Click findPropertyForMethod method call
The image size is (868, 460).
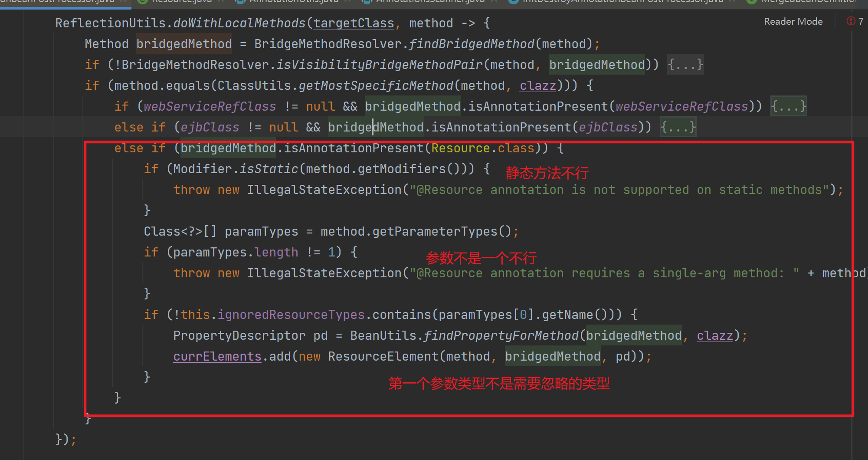(501, 335)
